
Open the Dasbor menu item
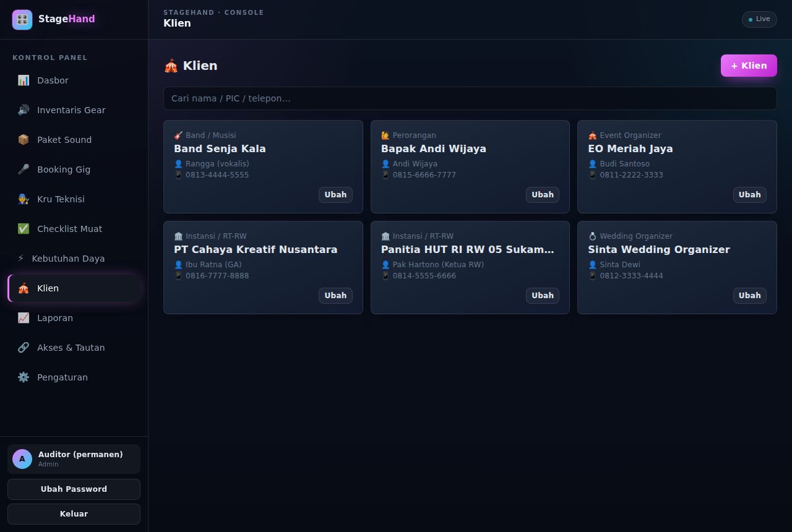(74, 80)
